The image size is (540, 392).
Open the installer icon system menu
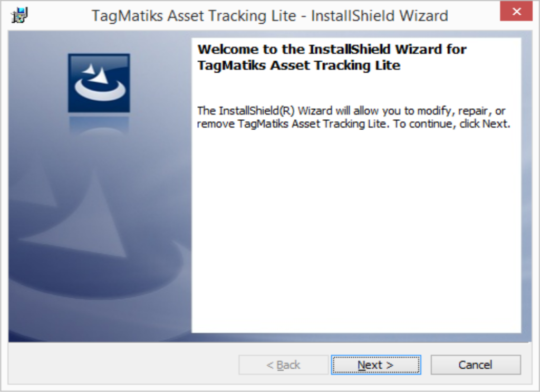coord(20,15)
